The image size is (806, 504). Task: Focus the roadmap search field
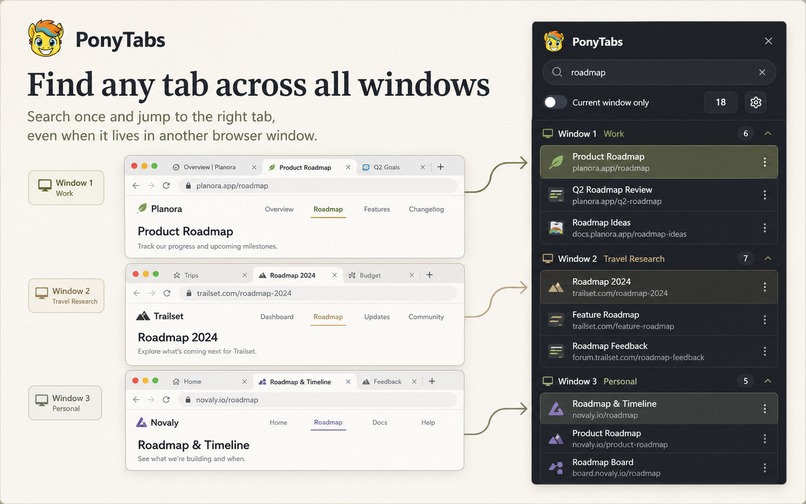point(659,73)
